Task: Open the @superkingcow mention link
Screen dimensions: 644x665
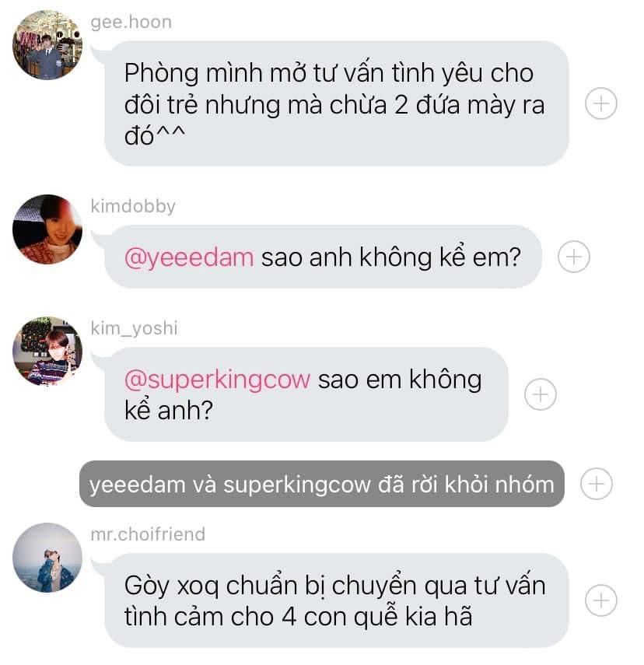Action: [x=217, y=379]
